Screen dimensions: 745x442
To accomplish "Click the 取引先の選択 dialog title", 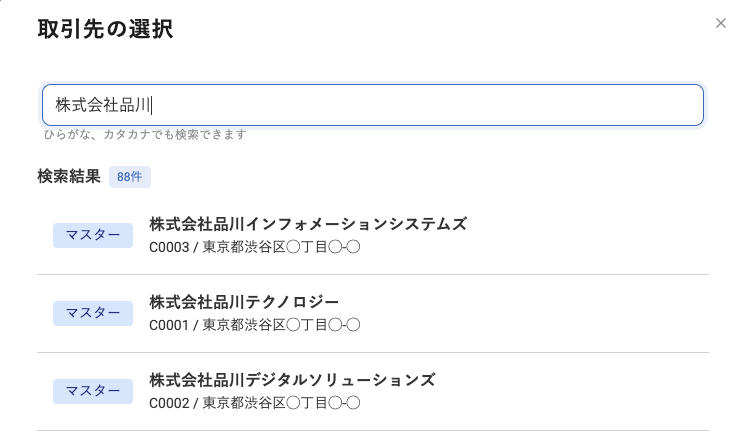I will pos(105,29).
